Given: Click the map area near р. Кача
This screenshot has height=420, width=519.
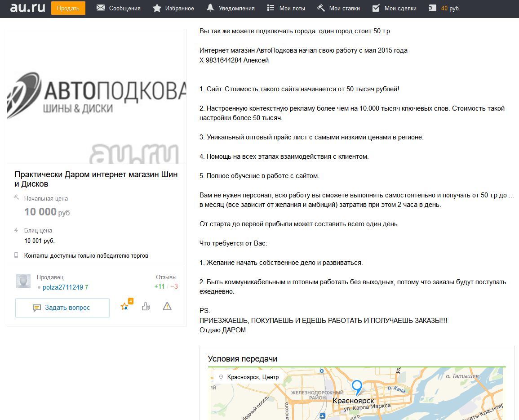Looking at the screenshot, I should pyautogui.click(x=396, y=389).
